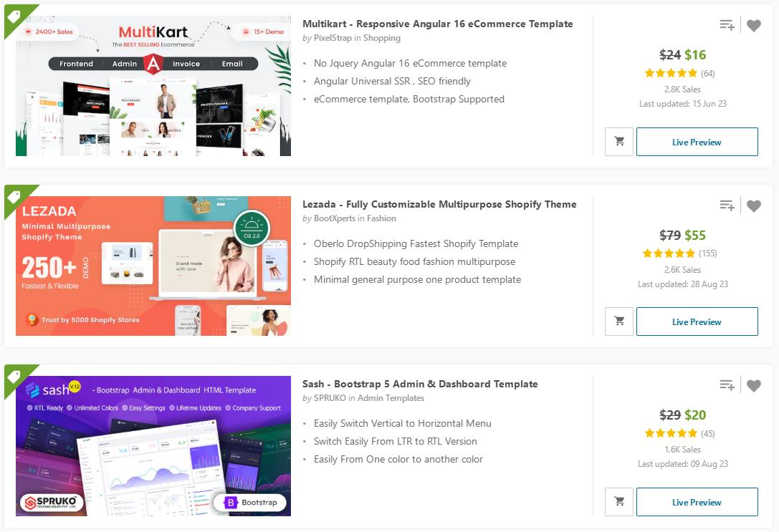Visit author PixelStrap's profile
This screenshot has width=779, height=532.
point(333,38)
